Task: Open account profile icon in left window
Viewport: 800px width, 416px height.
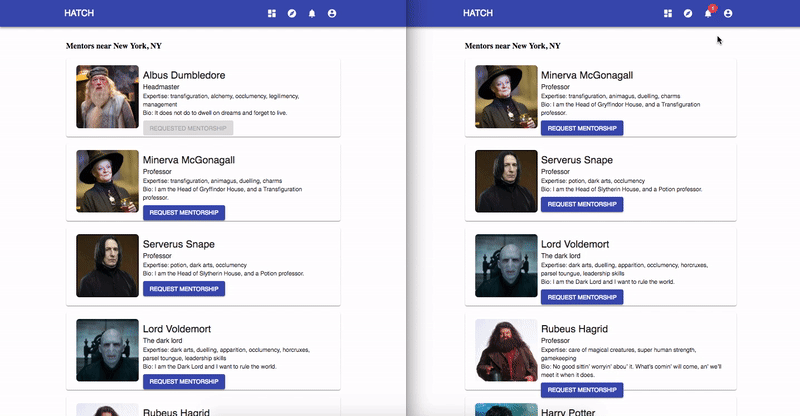Action: 332,13
